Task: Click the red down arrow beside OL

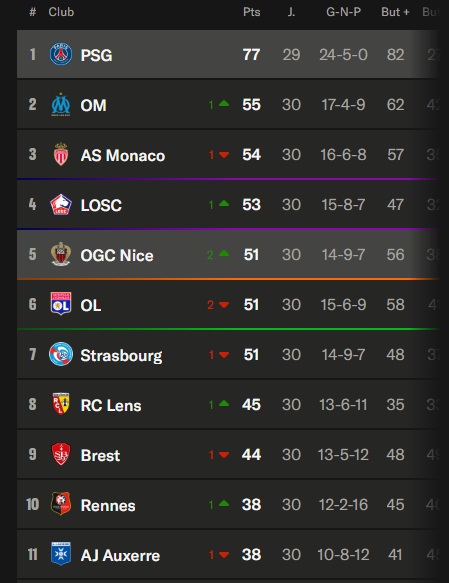Action: point(224,305)
